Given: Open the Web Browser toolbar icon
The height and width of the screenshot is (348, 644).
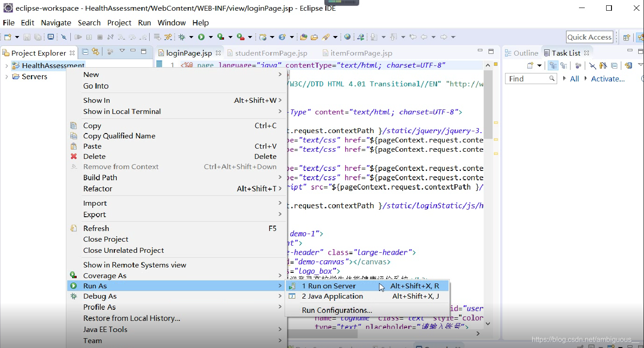Looking at the screenshot, I should (347, 37).
